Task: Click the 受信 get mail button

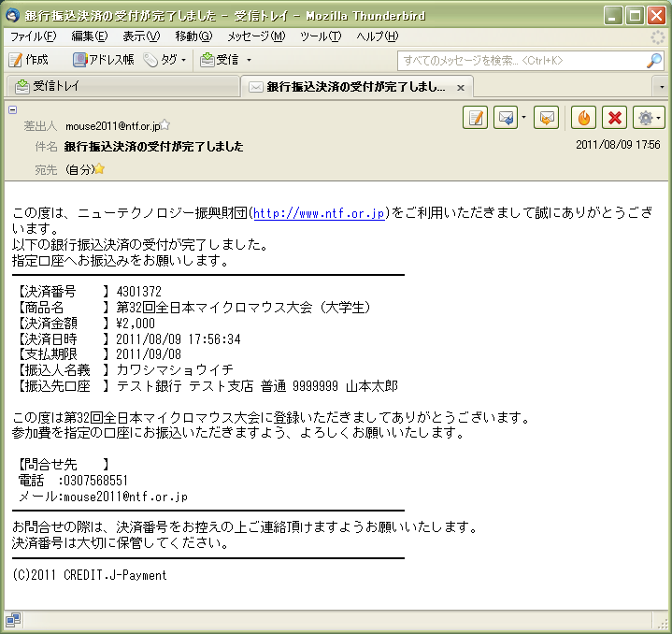Action: 219,60
